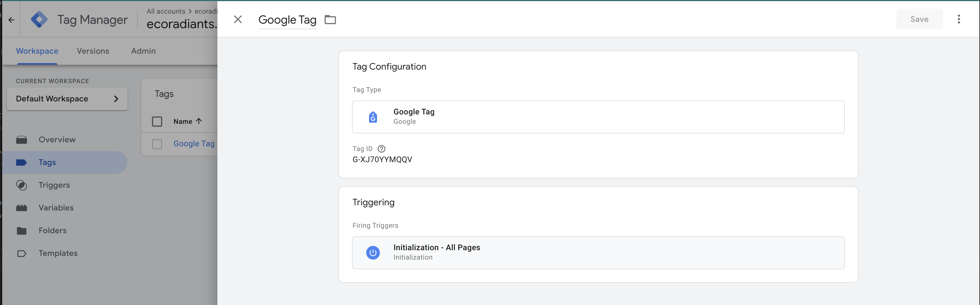Click the folder icon beside tag name
Screen dimensions: 980x305
coord(330,20)
